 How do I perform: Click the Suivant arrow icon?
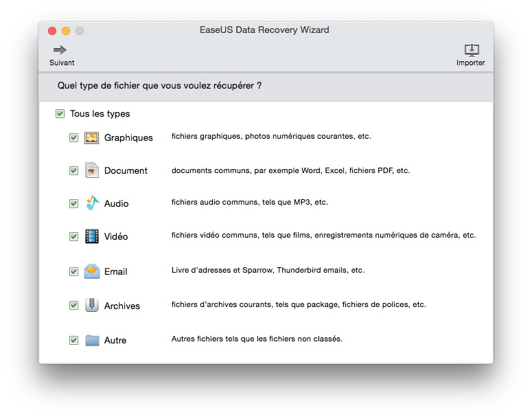pyautogui.click(x=60, y=50)
